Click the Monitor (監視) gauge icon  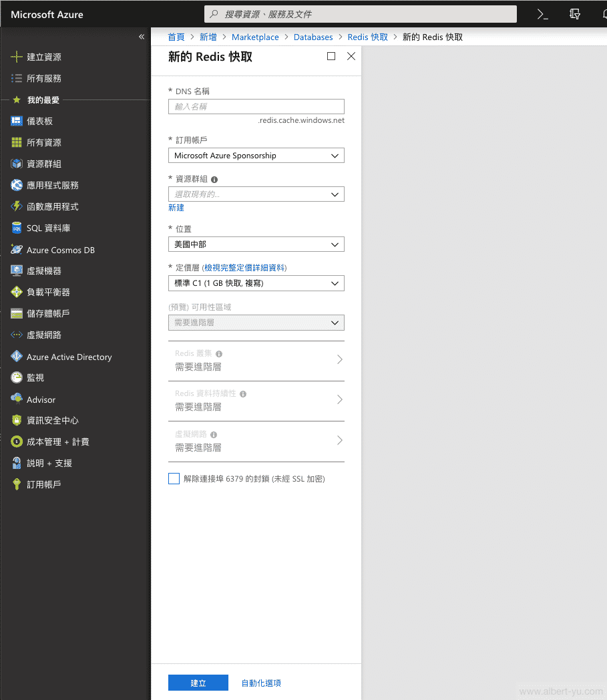[17, 377]
